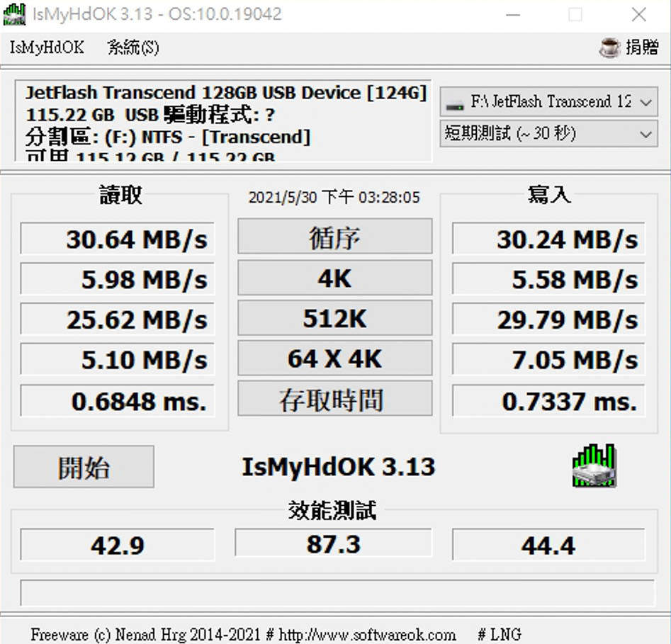Click the coffee cup donate icon
671x644 pixels.
pyautogui.click(x=609, y=47)
